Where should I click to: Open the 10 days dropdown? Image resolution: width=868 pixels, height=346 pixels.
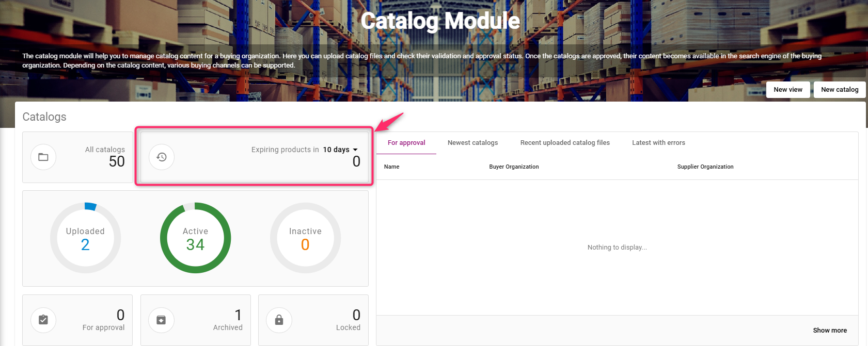click(x=337, y=150)
